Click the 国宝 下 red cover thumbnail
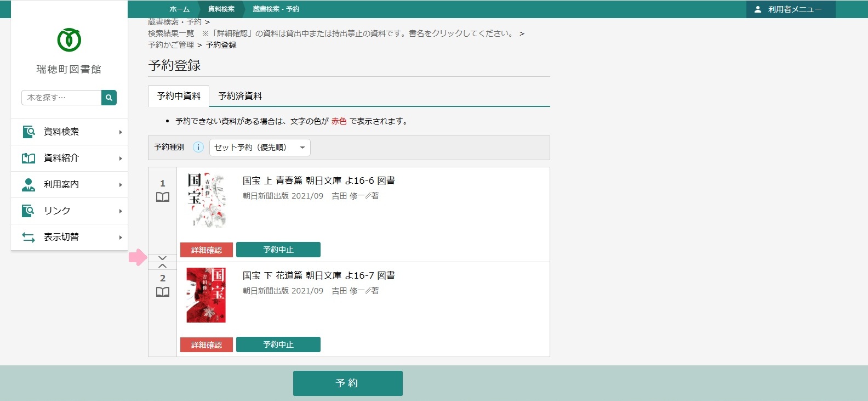868x401 pixels. (x=206, y=295)
